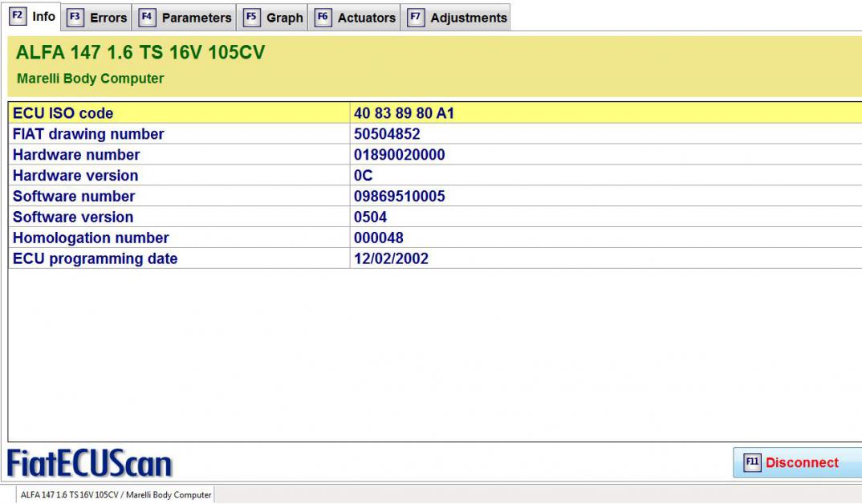Select the Software version label

(73, 217)
